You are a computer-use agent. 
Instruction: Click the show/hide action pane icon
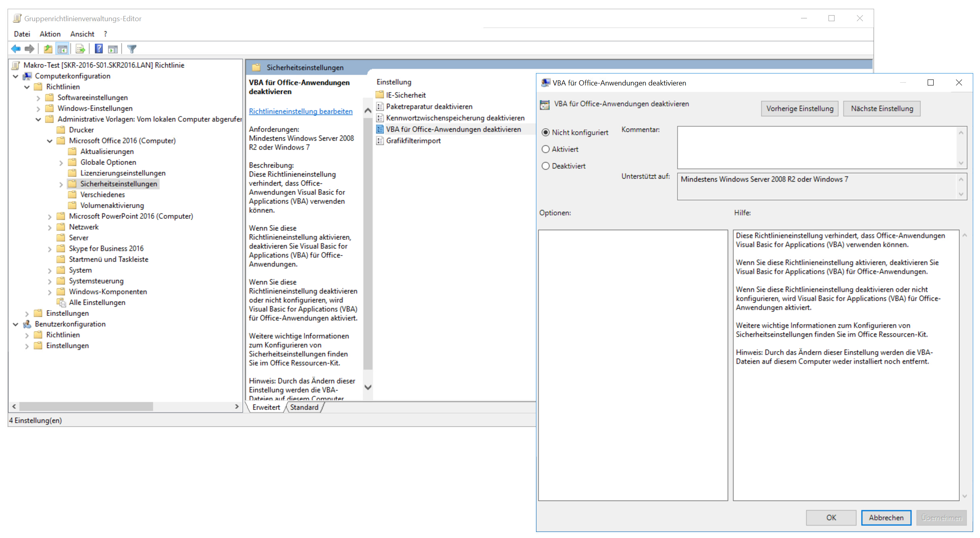(x=113, y=49)
